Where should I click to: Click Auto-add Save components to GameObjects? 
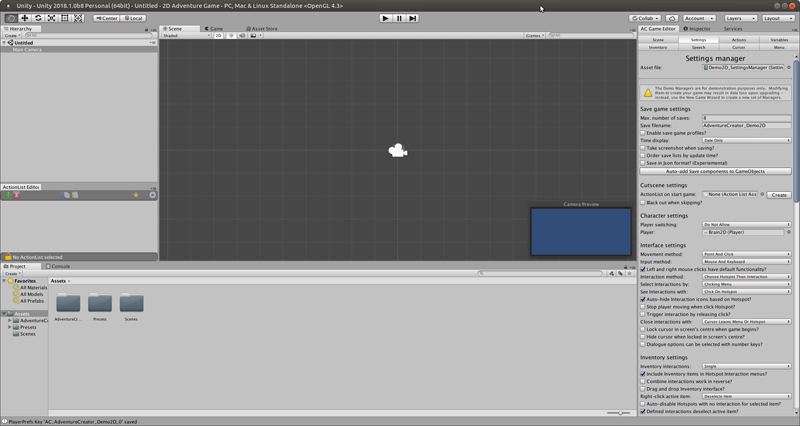tap(715, 171)
